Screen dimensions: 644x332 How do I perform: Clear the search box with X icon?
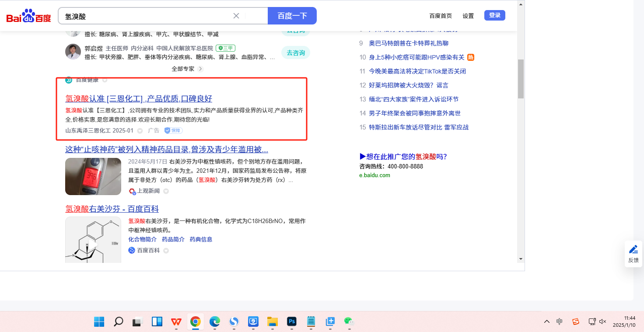236,16
